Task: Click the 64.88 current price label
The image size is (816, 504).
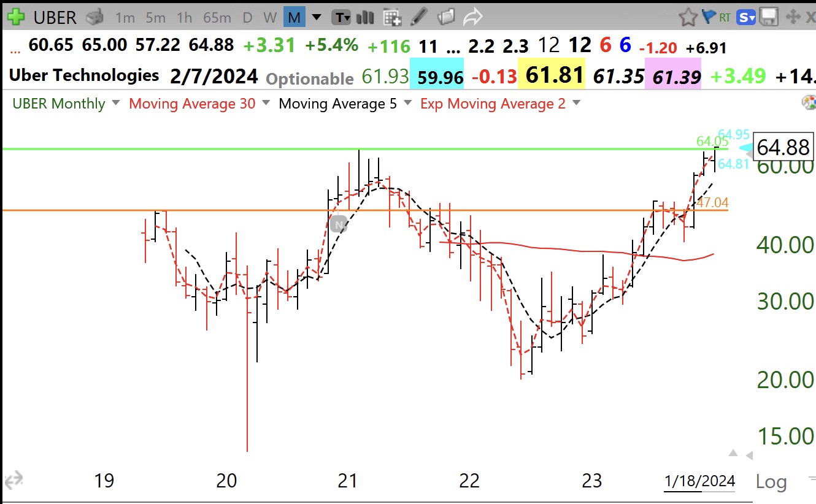Action: point(783,148)
